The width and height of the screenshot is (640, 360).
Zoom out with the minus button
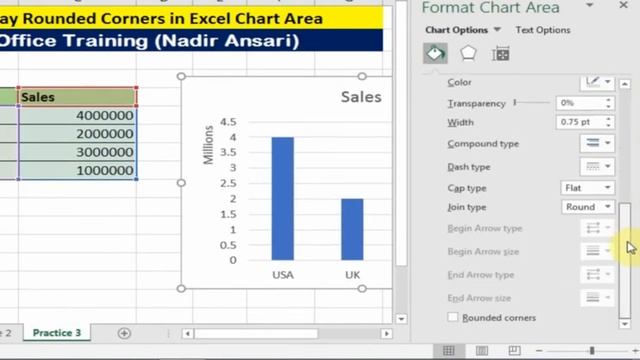[539, 351]
